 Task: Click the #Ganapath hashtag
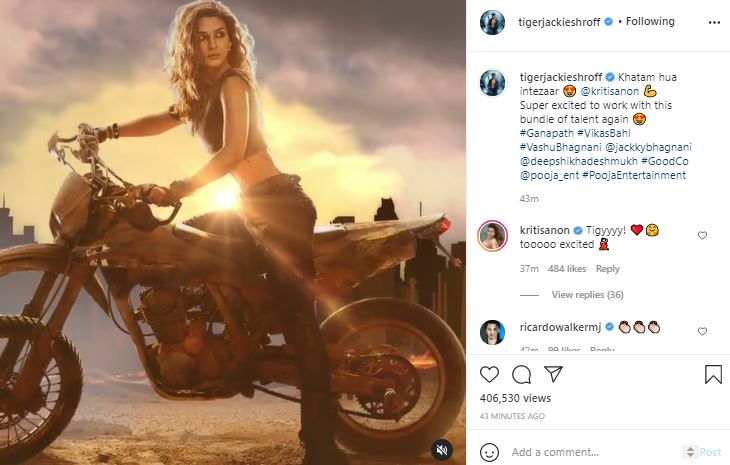tap(548, 133)
